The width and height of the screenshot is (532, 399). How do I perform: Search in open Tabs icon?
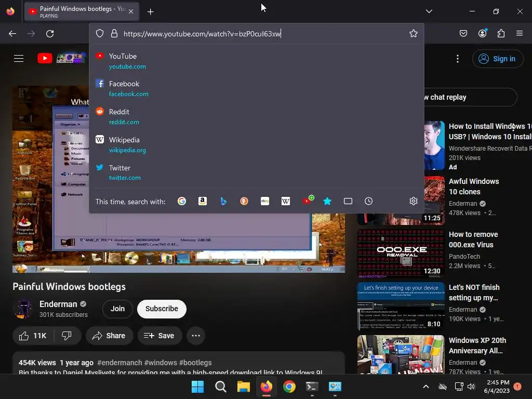348,201
